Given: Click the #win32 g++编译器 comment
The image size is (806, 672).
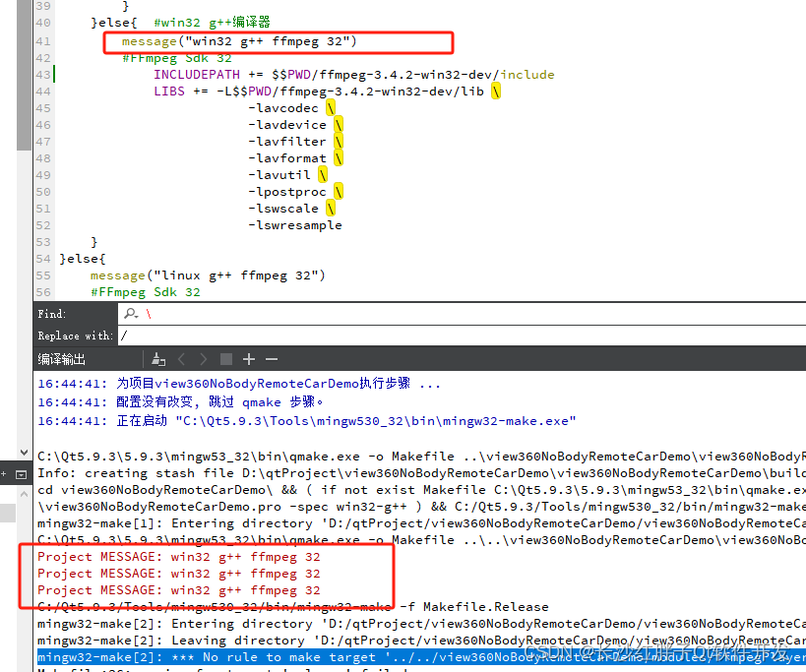Looking at the screenshot, I should pyautogui.click(x=212, y=22).
